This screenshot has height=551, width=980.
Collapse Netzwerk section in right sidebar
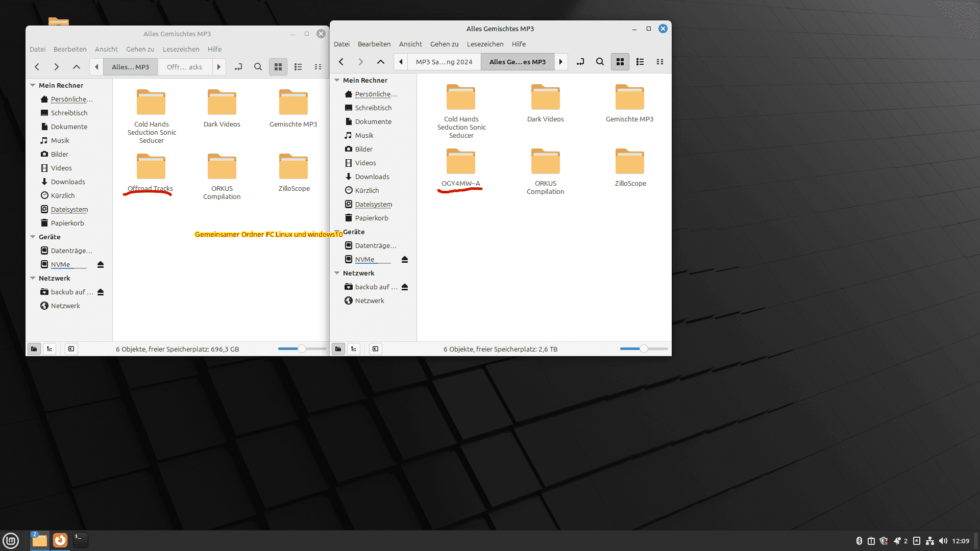337,273
